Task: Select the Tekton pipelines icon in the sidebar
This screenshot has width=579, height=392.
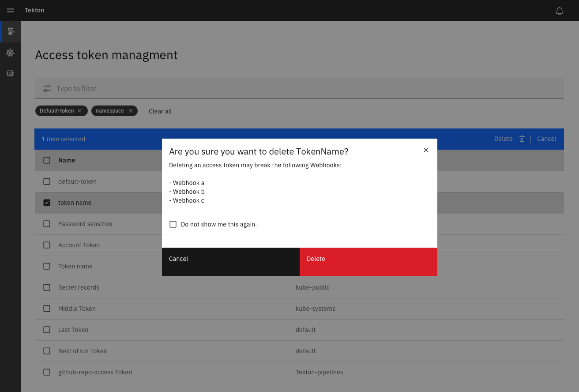Action: point(10,31)
